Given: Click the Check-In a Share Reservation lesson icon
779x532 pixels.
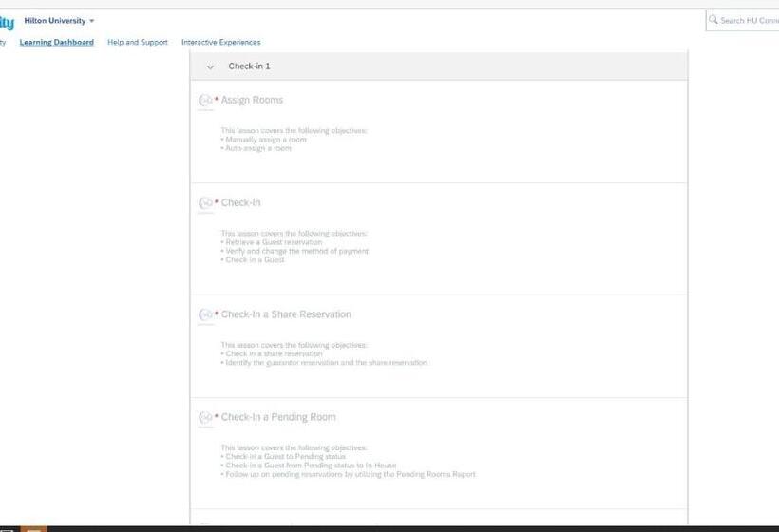Looking at the screenshot, I should [x=205, y=314].
